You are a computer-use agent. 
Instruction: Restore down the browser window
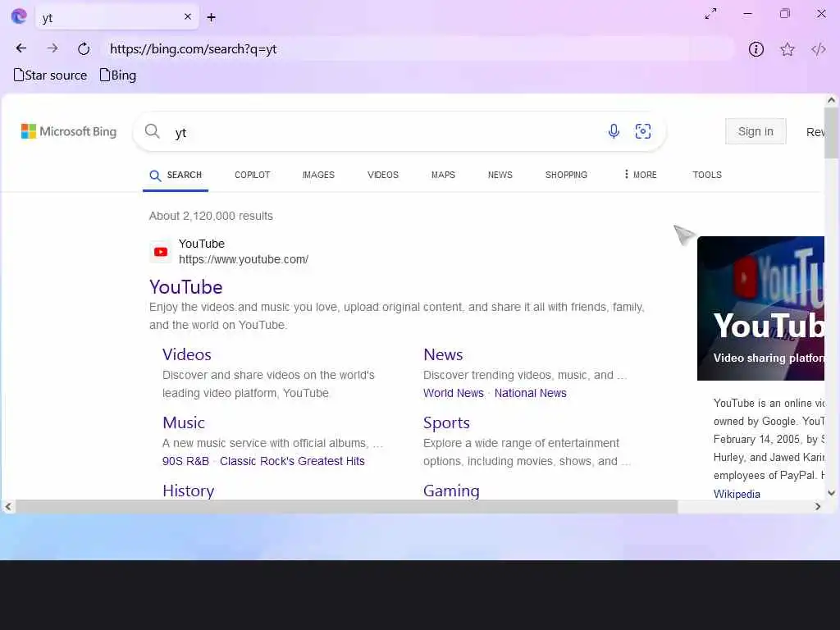785,14
